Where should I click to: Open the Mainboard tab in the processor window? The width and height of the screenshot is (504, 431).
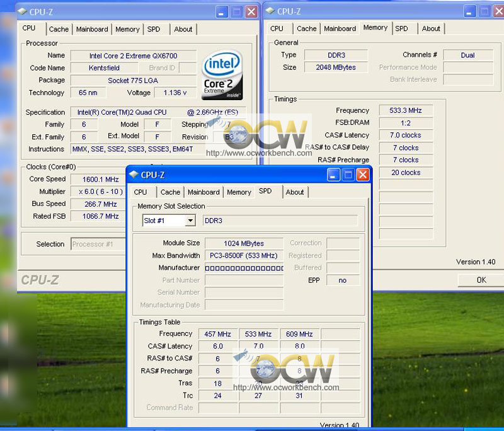(x=92, y=29)
